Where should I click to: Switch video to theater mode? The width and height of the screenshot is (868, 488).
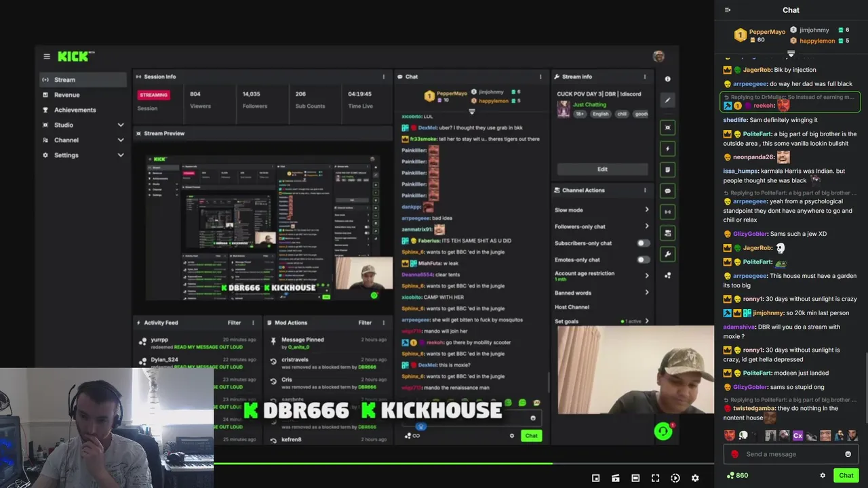pyautogui.click(x=635, y=478)
